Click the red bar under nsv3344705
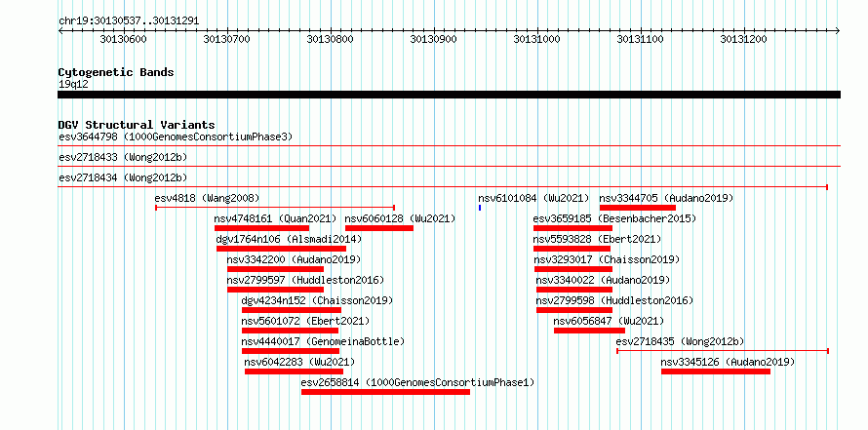Image resolution: width=868 pixels, height=430 pixels. point(638,208)
